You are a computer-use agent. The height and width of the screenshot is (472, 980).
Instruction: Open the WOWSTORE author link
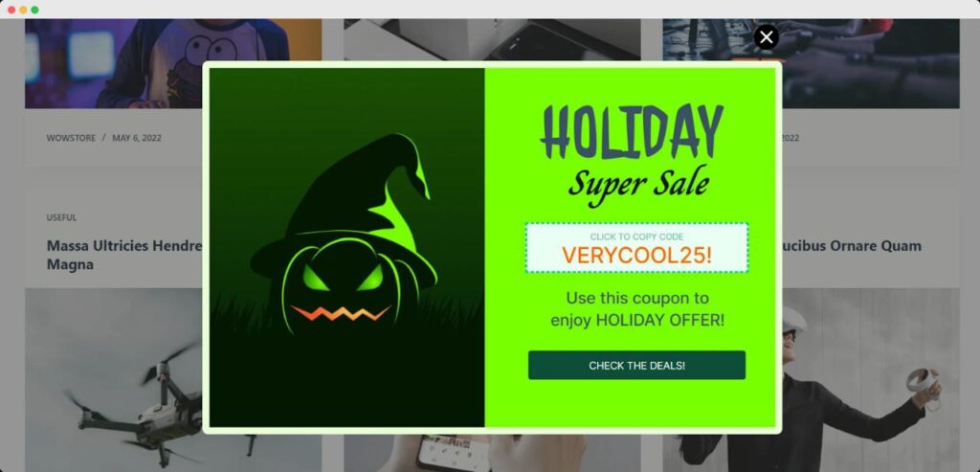click(71, 138)
